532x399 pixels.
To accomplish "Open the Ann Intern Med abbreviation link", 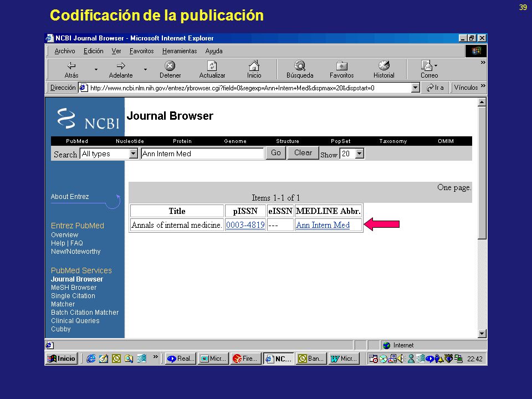I will tap(323, 225).
